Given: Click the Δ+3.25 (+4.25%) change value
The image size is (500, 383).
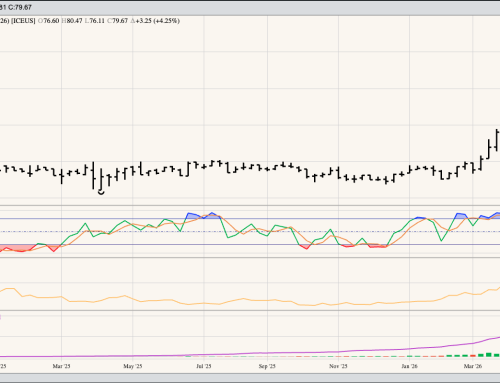Looking at the screenshot, I should [x=155, y=21].
